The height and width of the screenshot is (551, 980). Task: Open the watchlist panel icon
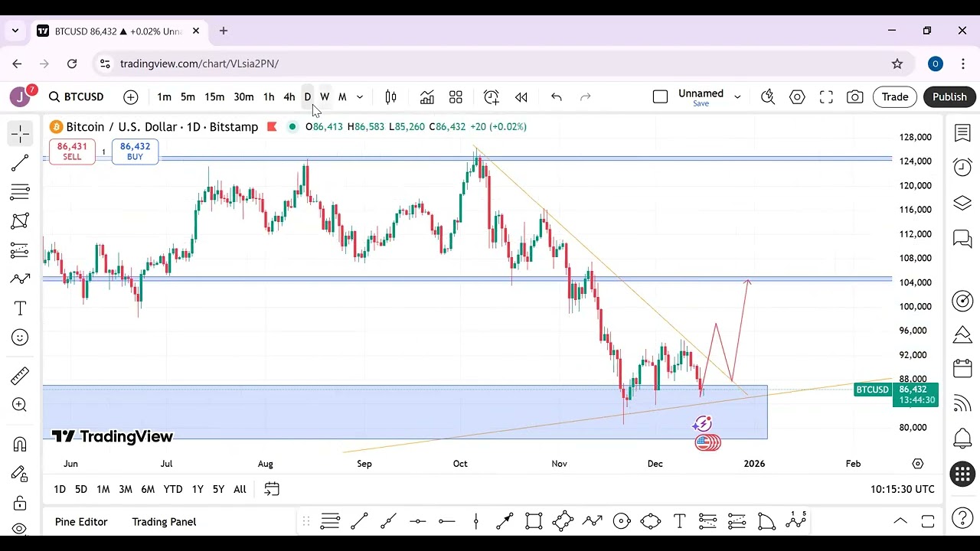click(x=962, y=133)
